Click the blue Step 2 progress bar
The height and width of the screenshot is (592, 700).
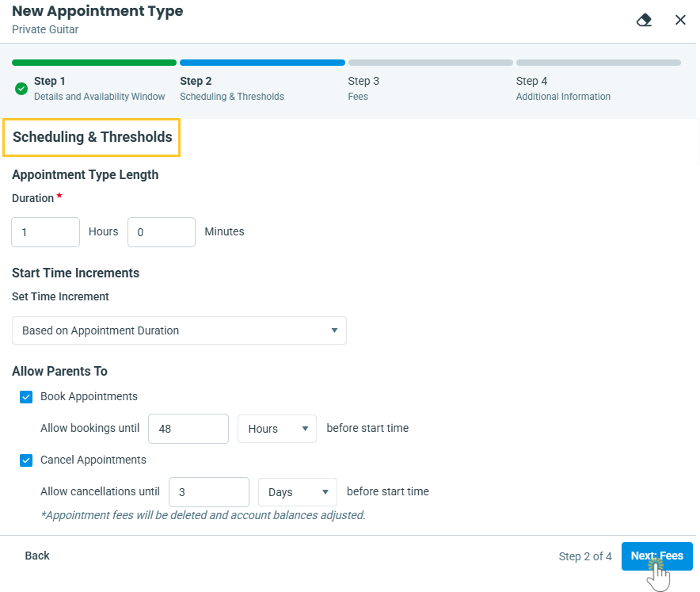coord(262,63)
